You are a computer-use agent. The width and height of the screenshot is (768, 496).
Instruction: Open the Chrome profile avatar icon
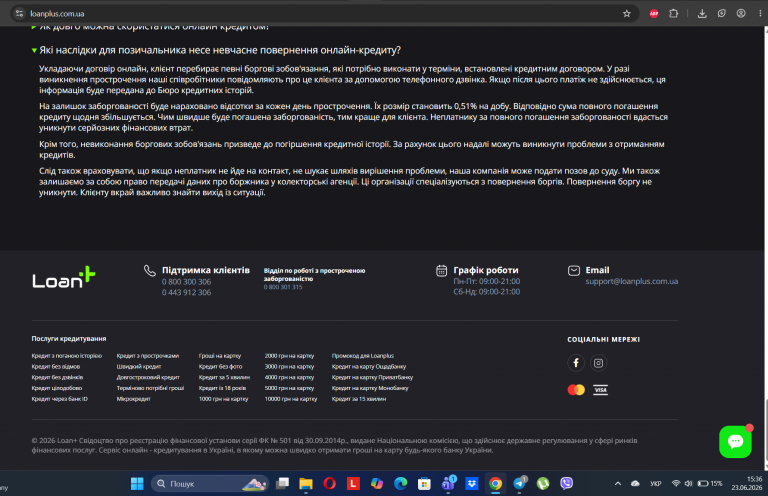click(x=741, y=14)
